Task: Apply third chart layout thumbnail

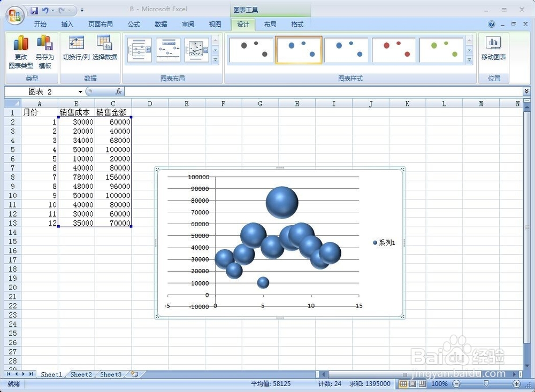Action: pyautogui.click(x=196, y=50)
